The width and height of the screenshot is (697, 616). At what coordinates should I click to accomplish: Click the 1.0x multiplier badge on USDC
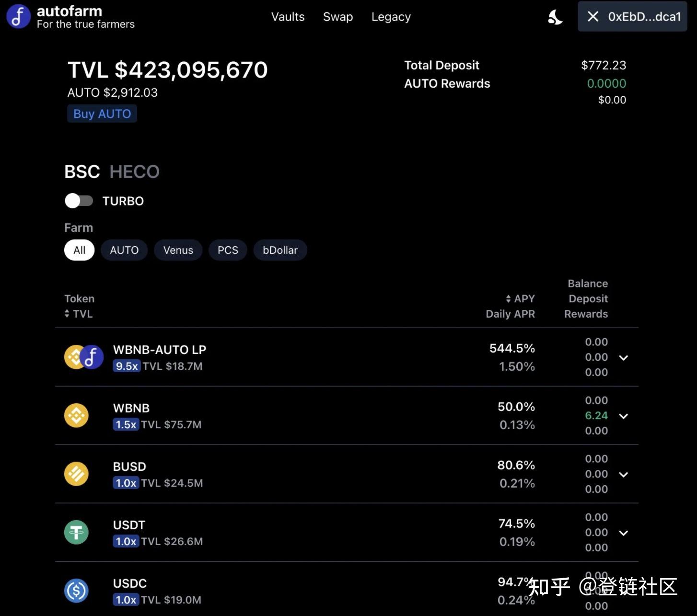coord(126,600)
